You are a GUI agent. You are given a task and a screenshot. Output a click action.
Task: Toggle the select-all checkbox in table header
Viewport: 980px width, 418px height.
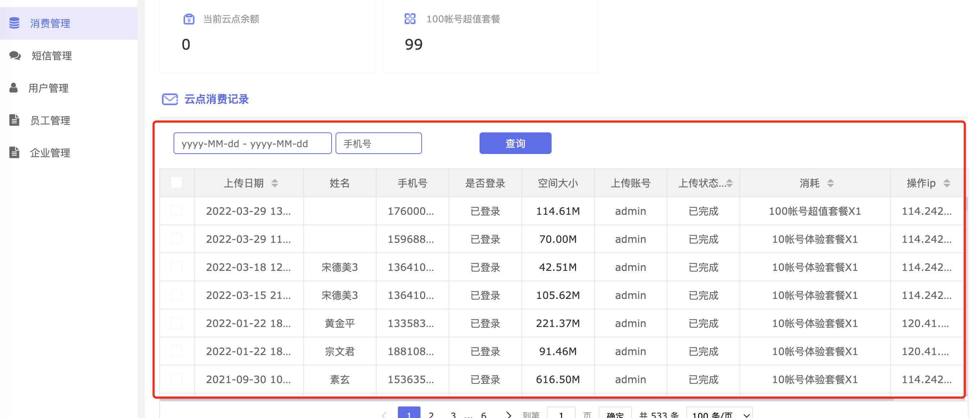(176, 183)
